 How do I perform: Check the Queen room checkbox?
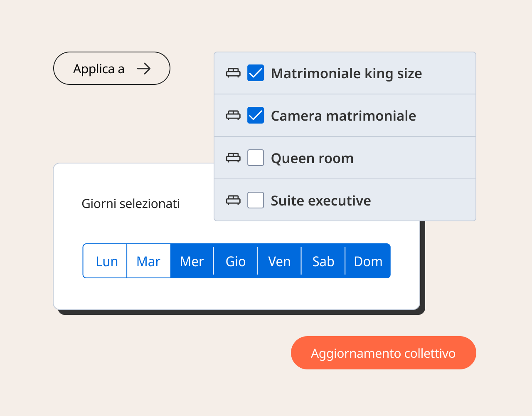pyautogui.click(x=256, y=158)
